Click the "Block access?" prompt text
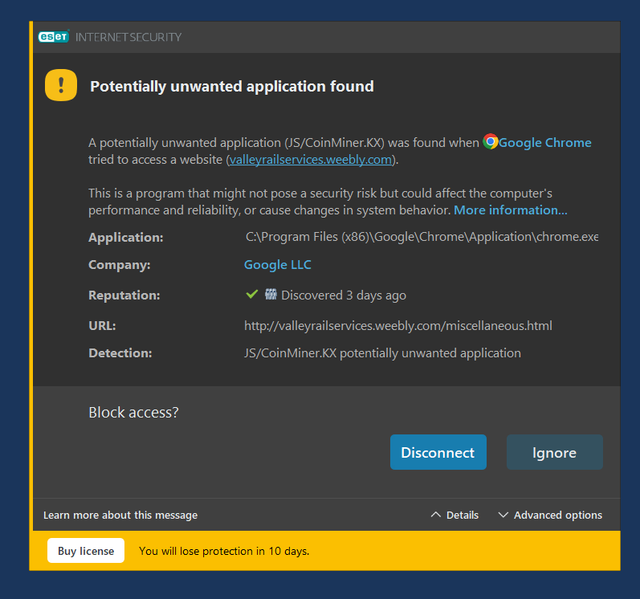The image size is (640, 599). (x=133, y=413)
